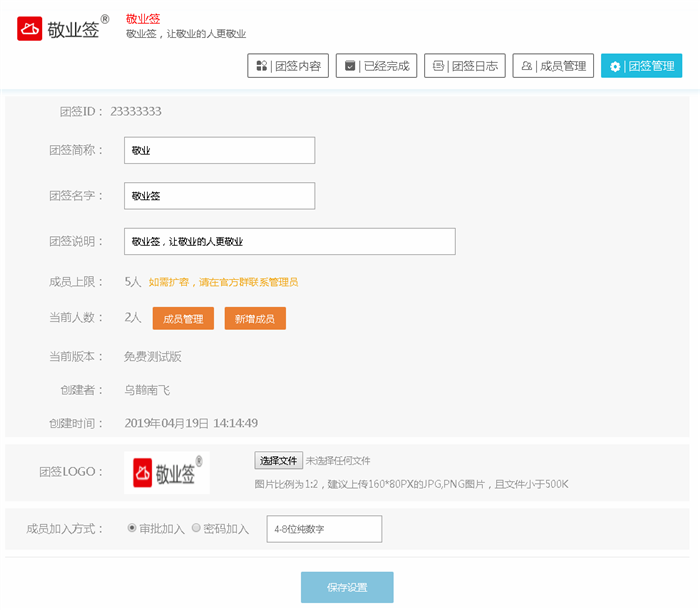Click the 团签LOGO preview thumbnail

click(167, 473)
